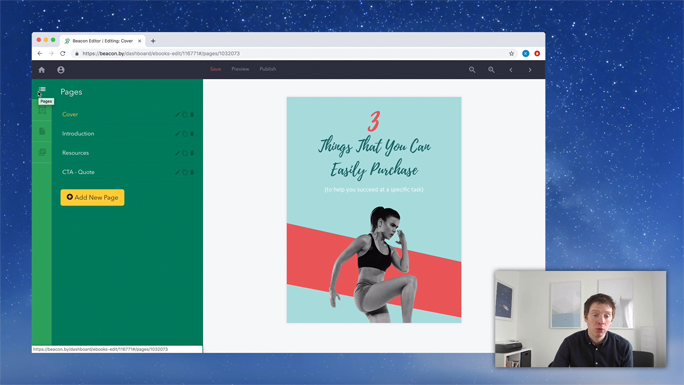Delete the Cover page
Image resolution: width=684 pixels, height=385 pixels.
pyautogui.click(x=192, y=115)
